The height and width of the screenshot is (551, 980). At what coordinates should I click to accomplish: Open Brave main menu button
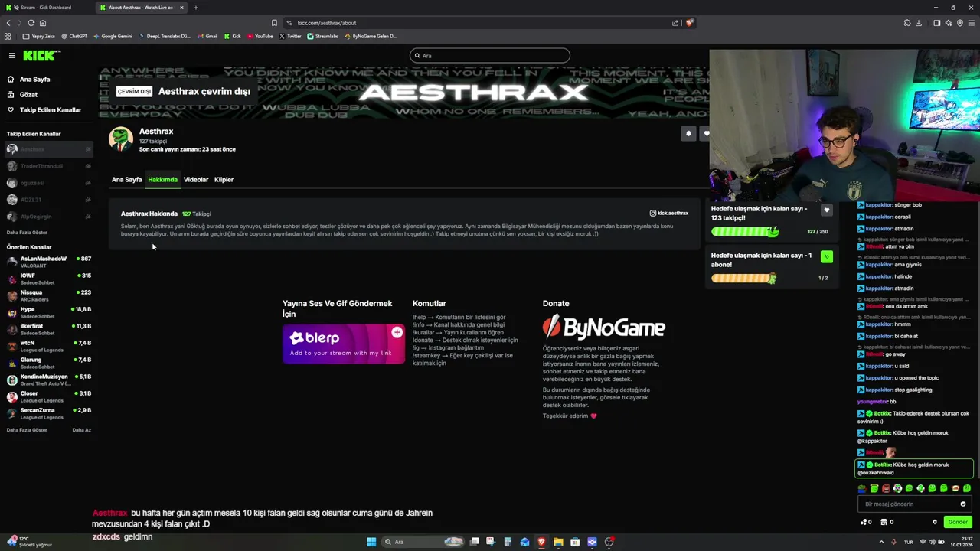[x=972, y=23]
